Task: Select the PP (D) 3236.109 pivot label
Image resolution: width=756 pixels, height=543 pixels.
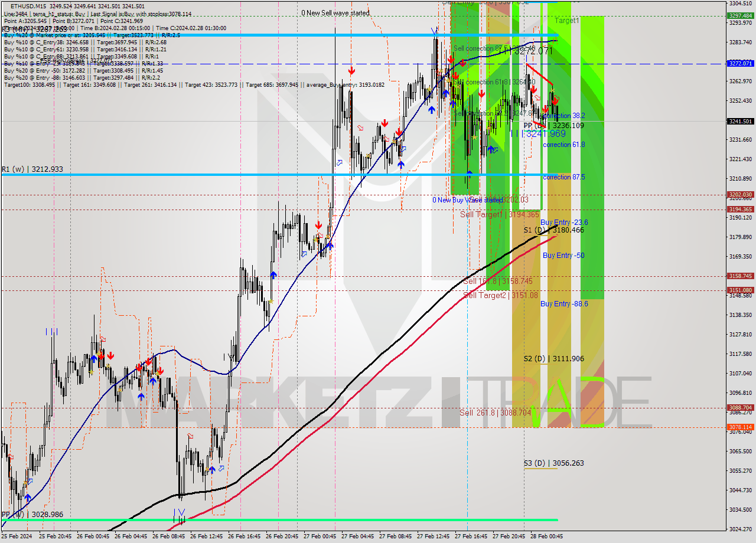Action: (553, 126)
